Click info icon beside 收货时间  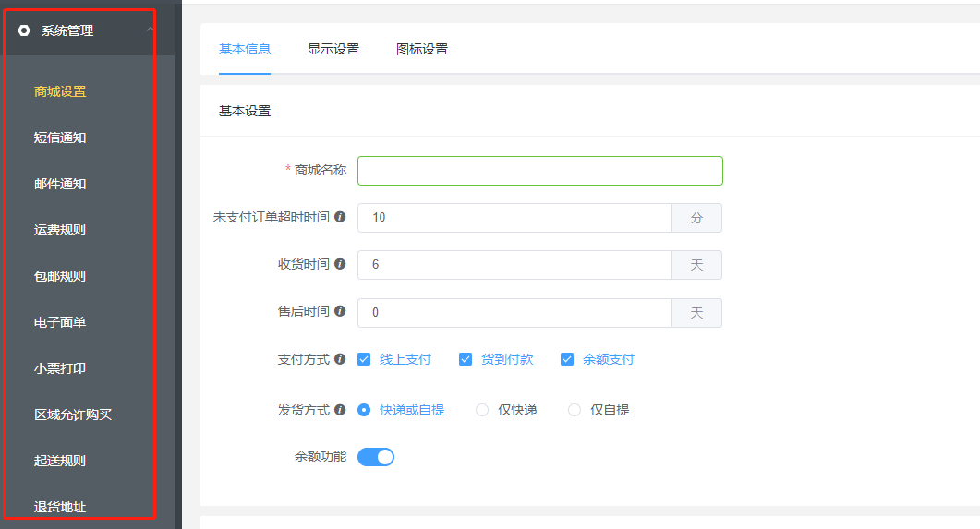point(340,264)
